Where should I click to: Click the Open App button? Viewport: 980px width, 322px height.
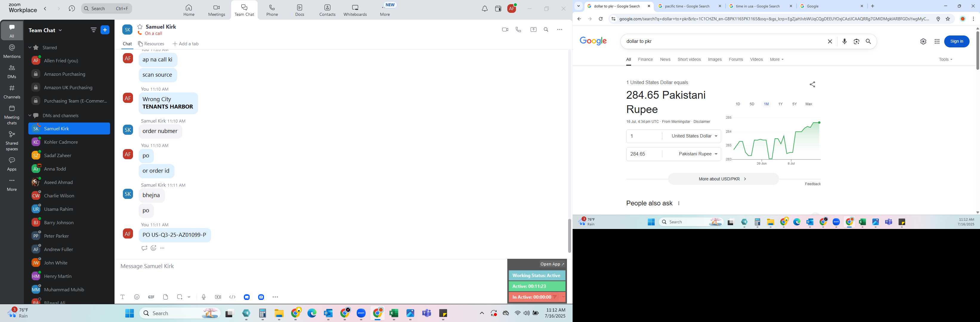552,264
